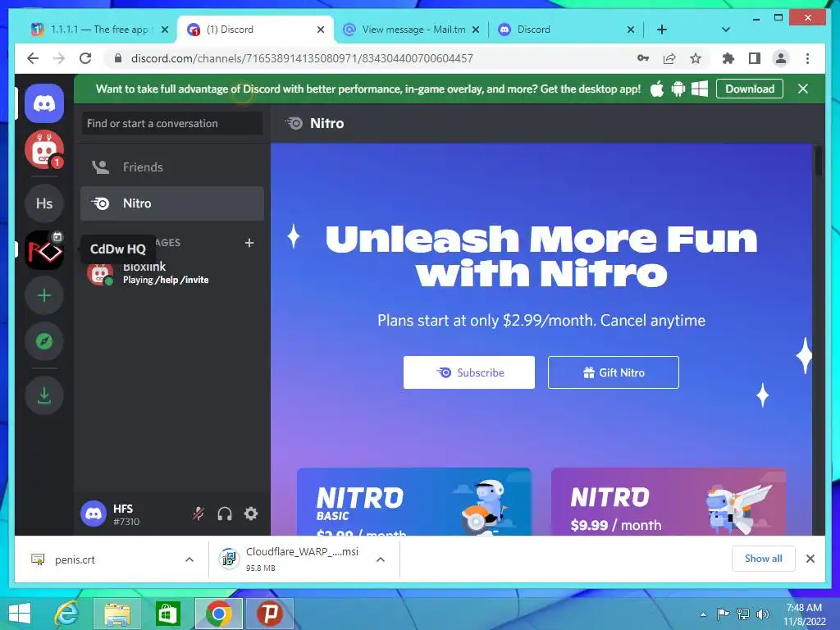Click the share this page icon
The width and height of the screenshot is (840, 630).
coord(669,58)
